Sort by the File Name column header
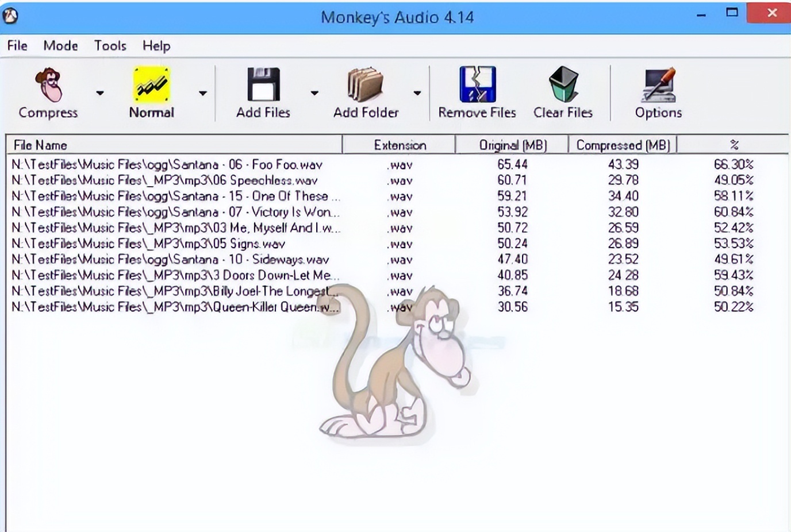Viewport: 791px width, 532px height. point(172,145)
